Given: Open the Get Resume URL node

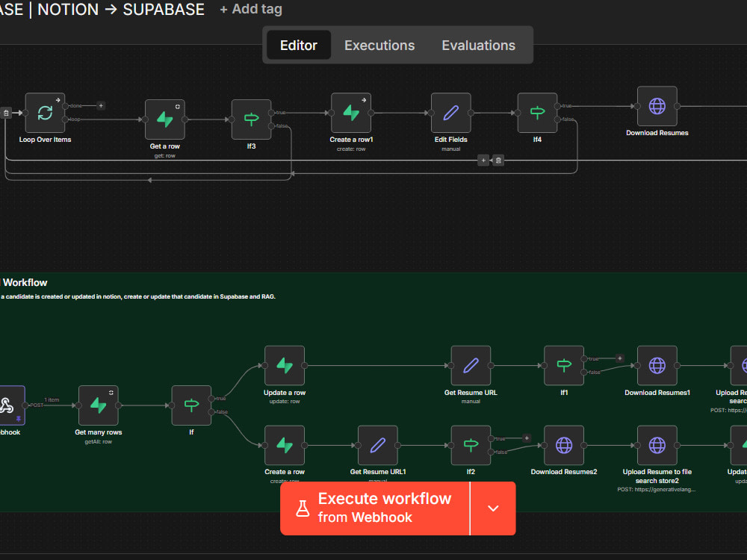Looking at the screenshot, I should point(471,366).
